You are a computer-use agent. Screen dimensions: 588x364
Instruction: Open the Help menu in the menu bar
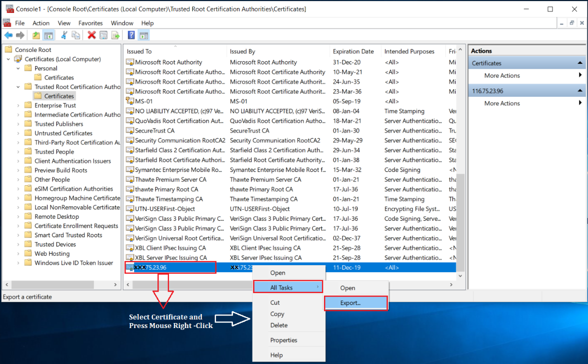(x=147, y=23)
